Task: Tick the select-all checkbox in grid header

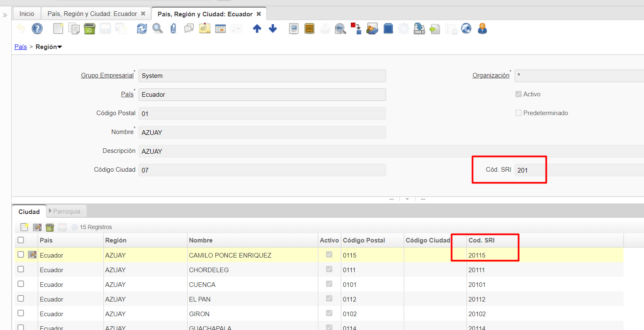Action: point(21,240)
